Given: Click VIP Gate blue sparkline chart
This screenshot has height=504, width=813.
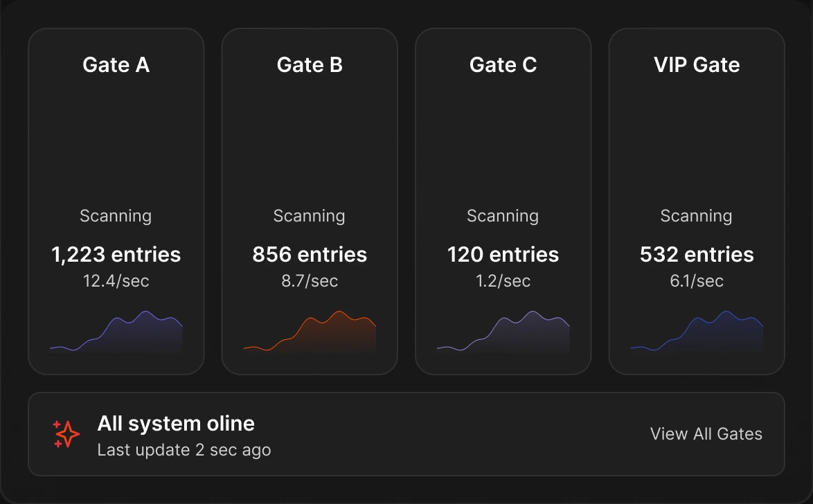Looking at the screenshot, I should (x=697, y=332).
